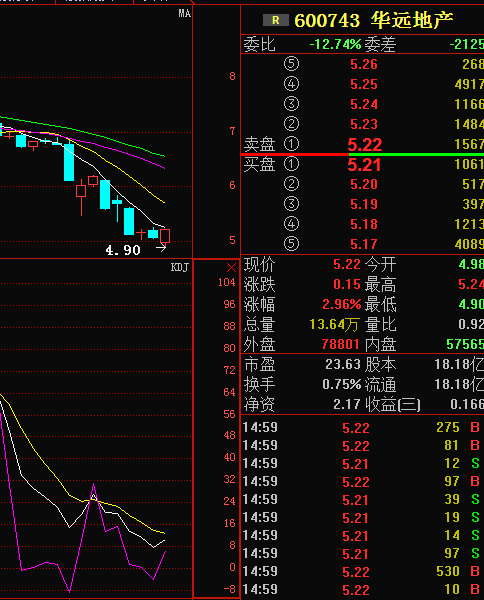The width and height of the screenshot is (484, 600).
Task: Click the 5.21 buy-one price
Action: click(x=364, y=165)
